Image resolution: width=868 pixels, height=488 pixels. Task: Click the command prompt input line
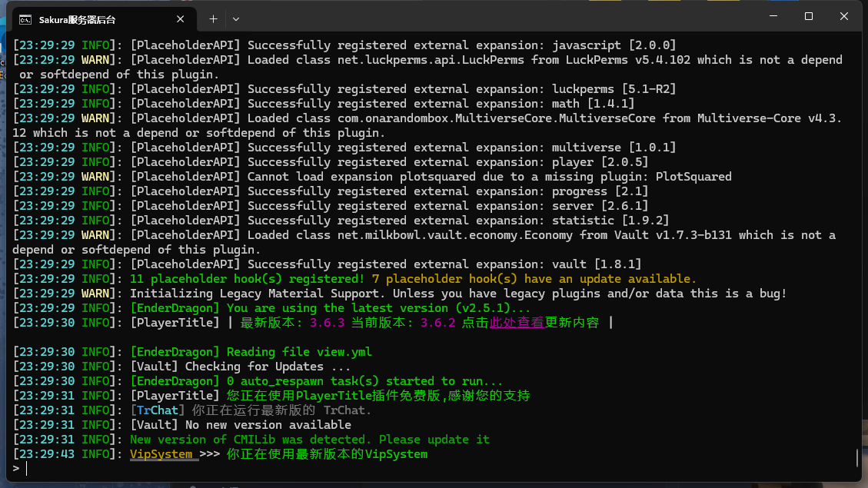click(x=432, y=469)
